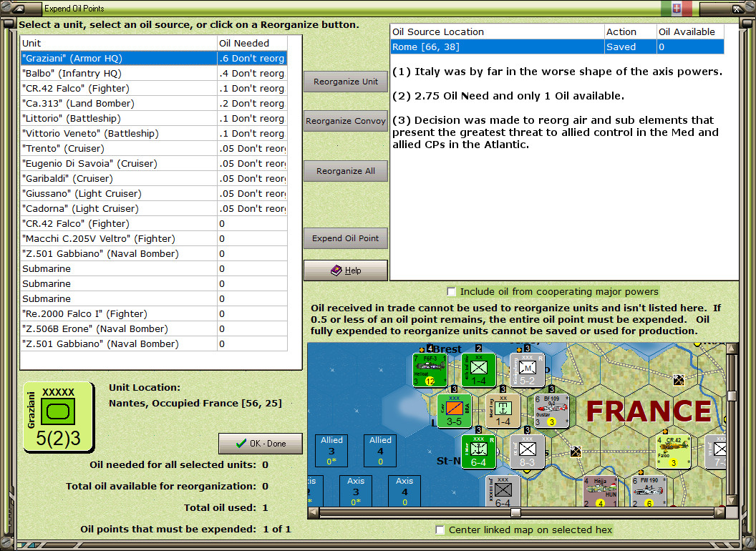Select the "Vittorio Veneto" (Battleship) row
This screenshot has width=756, height=551.
[154, 134]
